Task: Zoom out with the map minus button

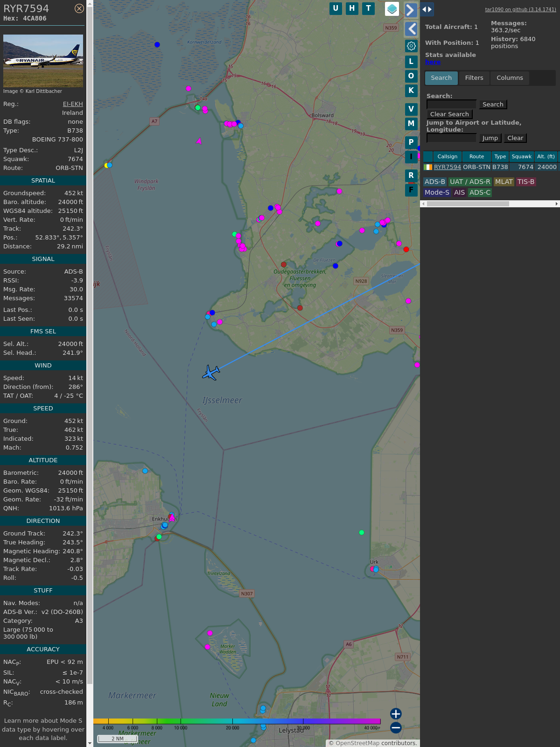Action: tap(396, 728)
